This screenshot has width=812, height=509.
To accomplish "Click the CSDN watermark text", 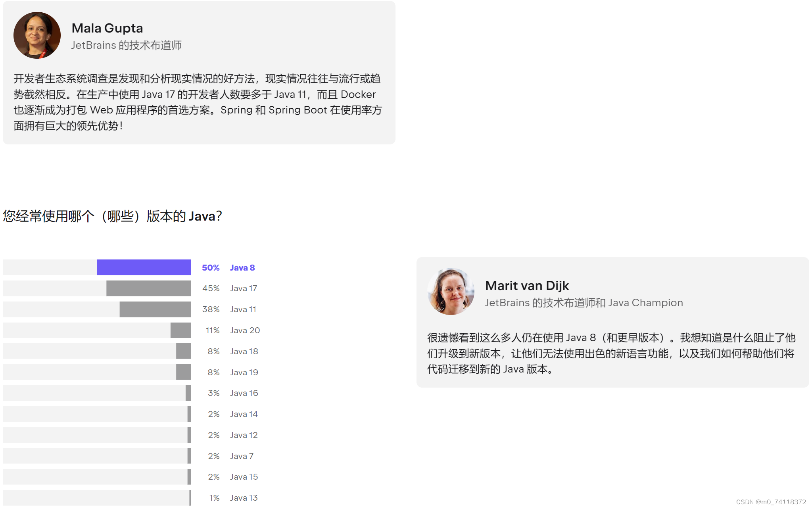I will click(x=771, y=502).
